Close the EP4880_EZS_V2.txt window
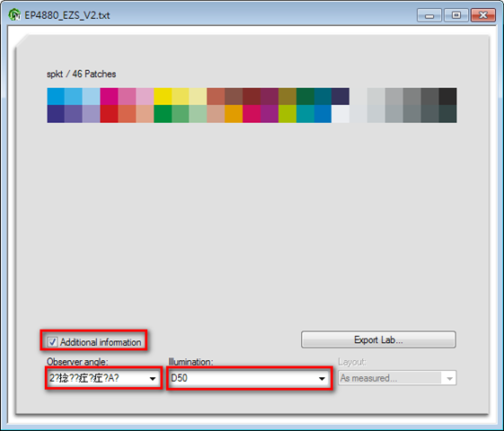504x431 pixels. tap(482, 15)
